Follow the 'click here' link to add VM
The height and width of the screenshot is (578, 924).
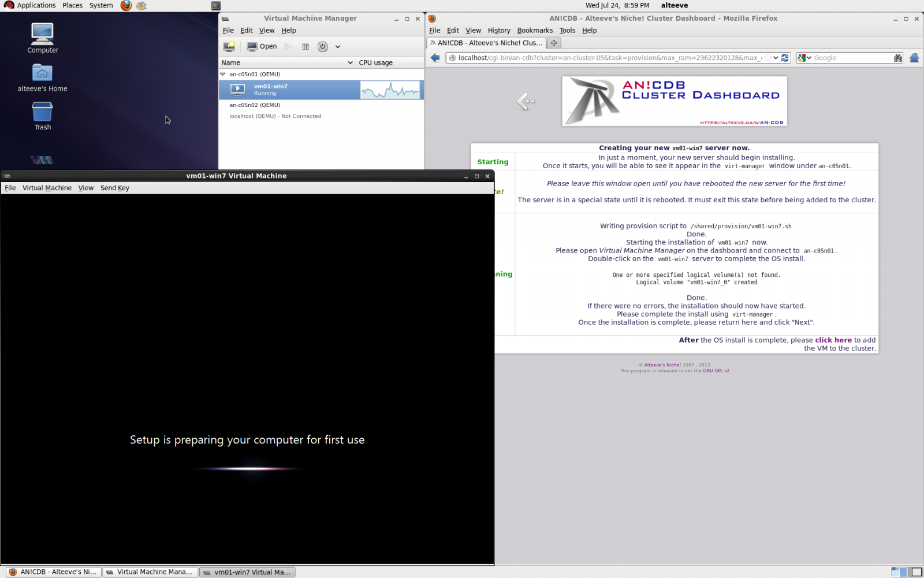(x=833, y=340)
